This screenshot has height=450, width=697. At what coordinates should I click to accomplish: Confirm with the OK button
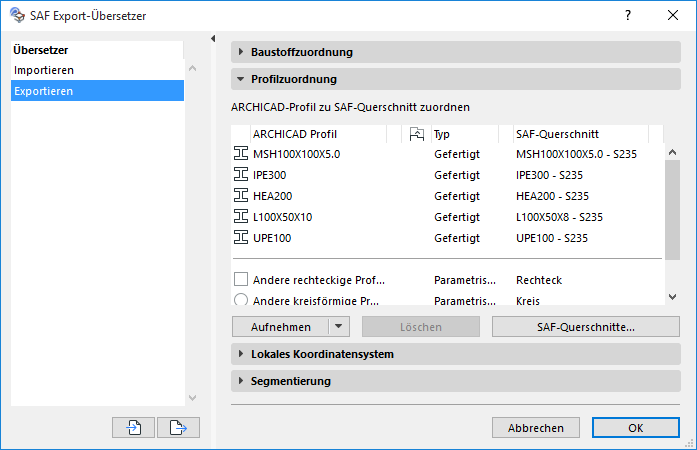636,428
